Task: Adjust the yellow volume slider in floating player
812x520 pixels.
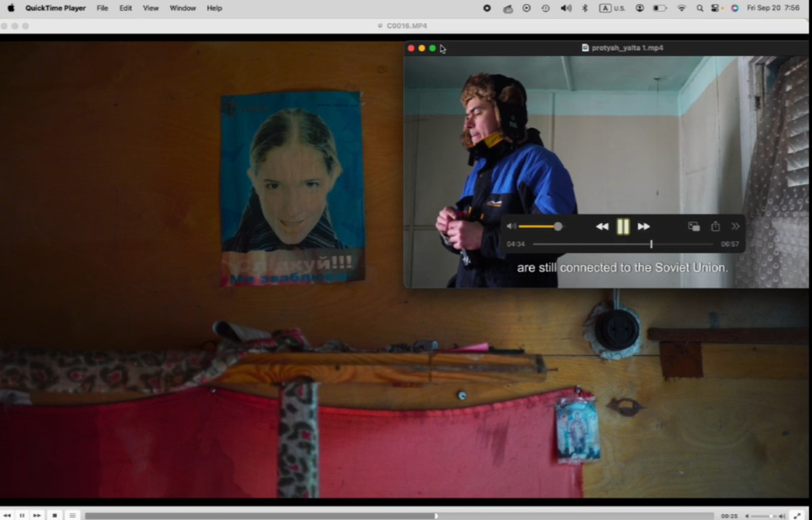Action: click(540, 226)
